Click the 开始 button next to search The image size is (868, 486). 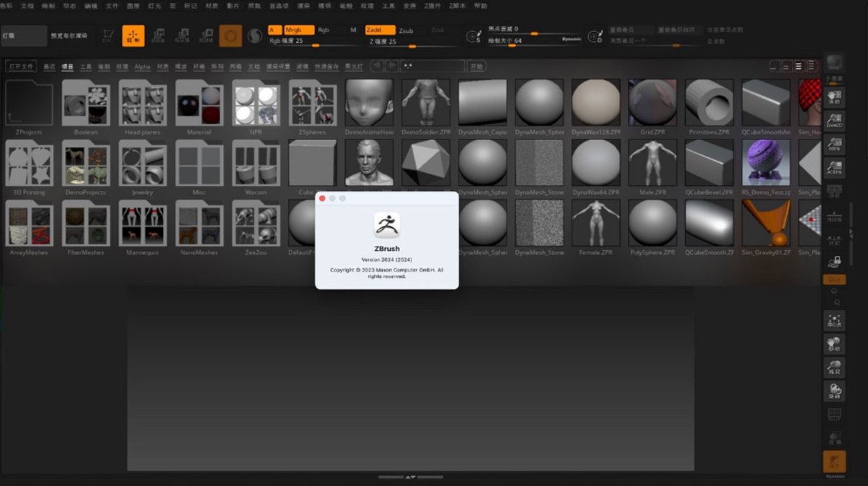click(477, 66)
